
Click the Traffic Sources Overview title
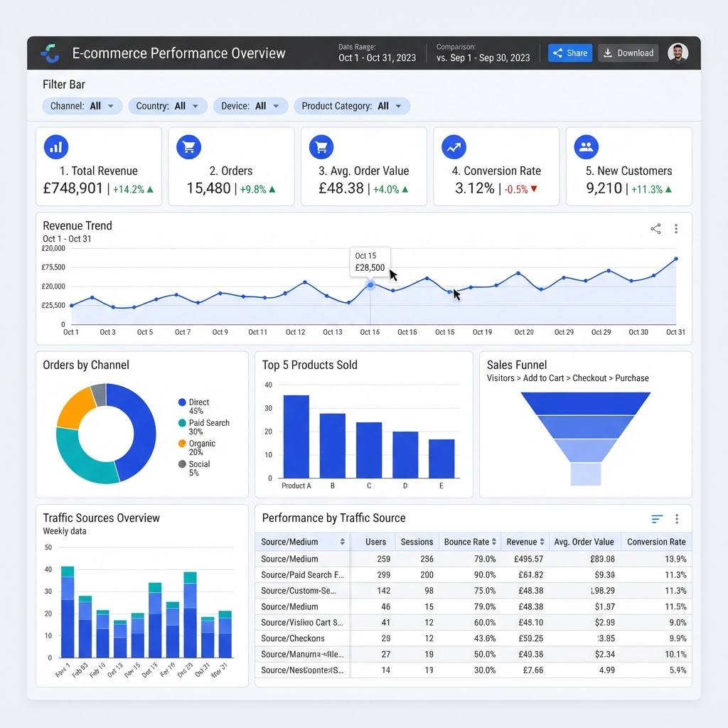point(101,518)
